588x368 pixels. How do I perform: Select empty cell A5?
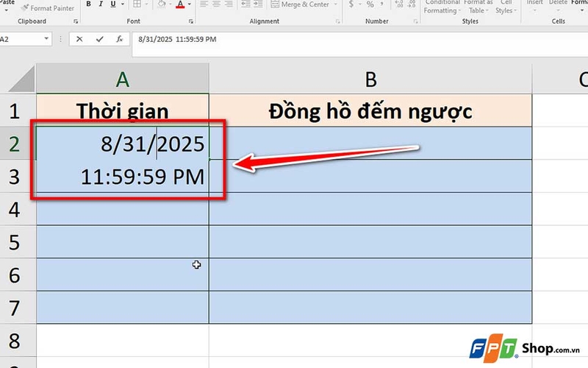(x=123, y=242)
